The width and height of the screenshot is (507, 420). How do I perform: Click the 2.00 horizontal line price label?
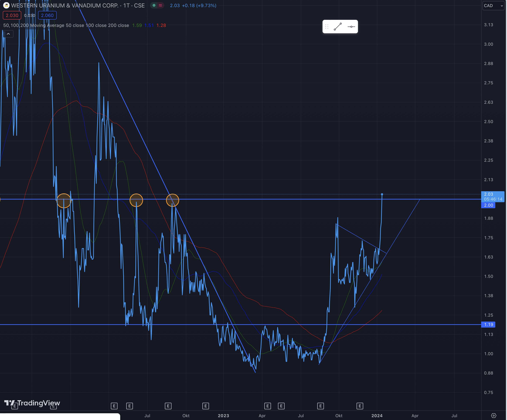coord(488,205)
